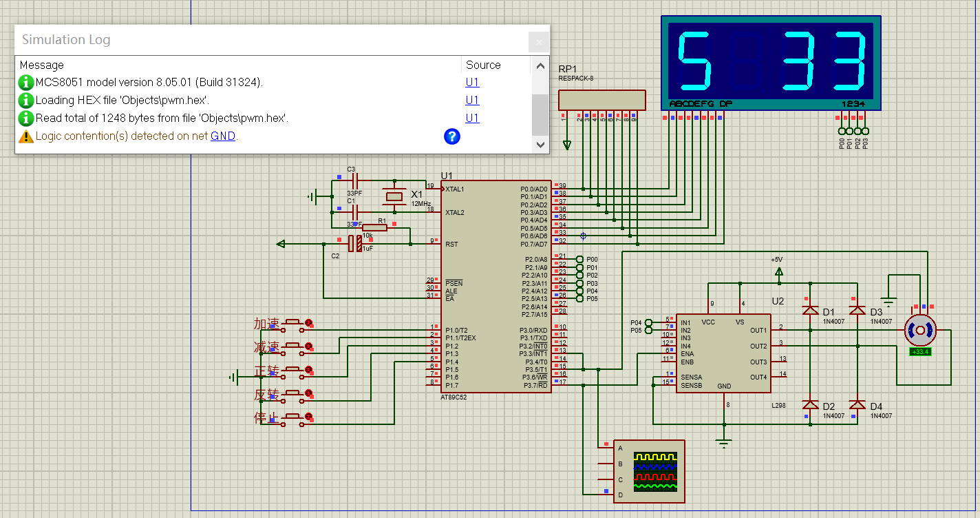Select the DC motor component
The image size is (980, 518).
[920, 331]
